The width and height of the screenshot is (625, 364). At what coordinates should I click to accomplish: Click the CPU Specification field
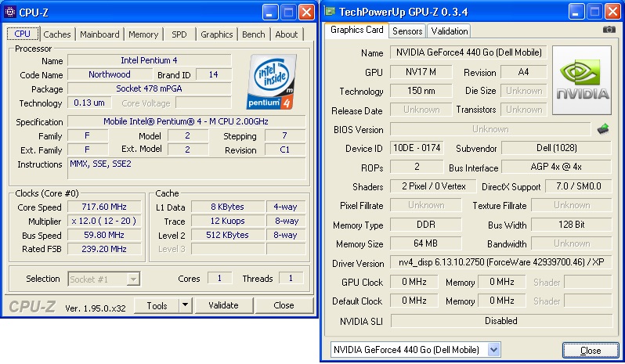(186, 121)
